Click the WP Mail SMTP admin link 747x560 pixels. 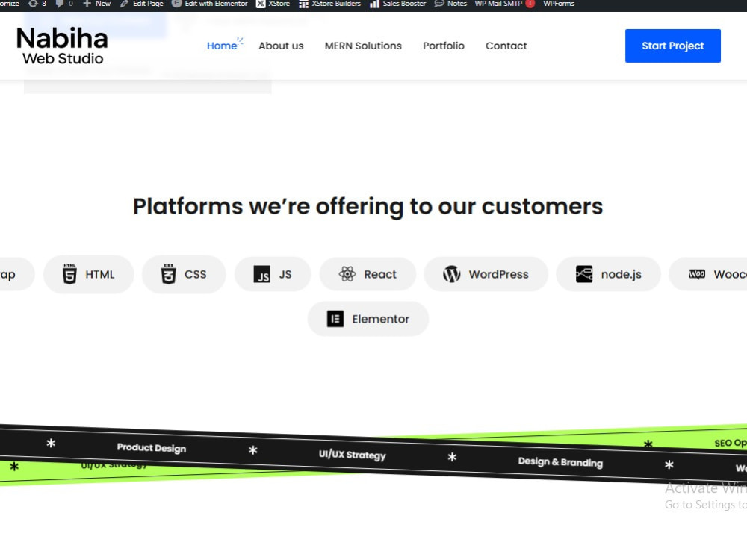pyautogui.click(x=498, y=4)
